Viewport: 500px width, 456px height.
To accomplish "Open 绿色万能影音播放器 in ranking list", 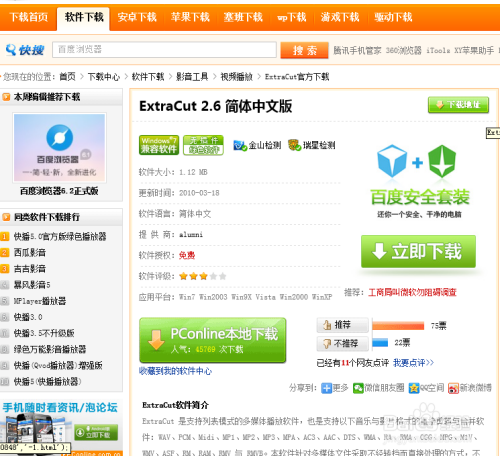I will [x=50, y=349].
